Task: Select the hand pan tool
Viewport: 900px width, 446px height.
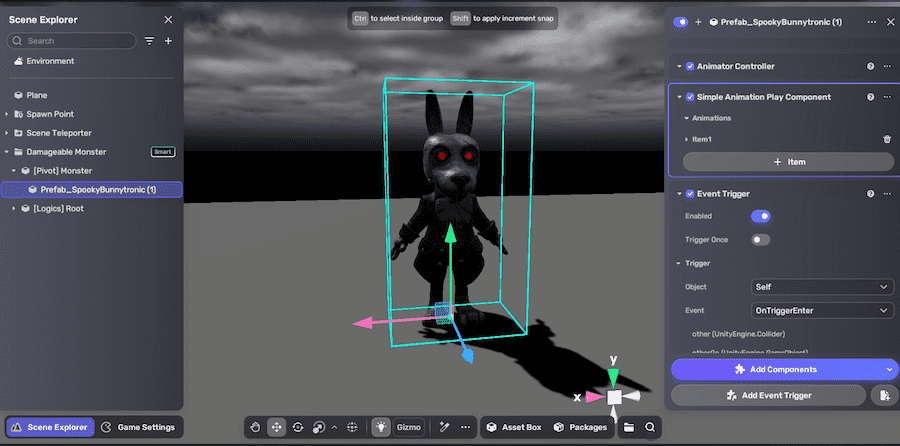Action: click(256, 427)
